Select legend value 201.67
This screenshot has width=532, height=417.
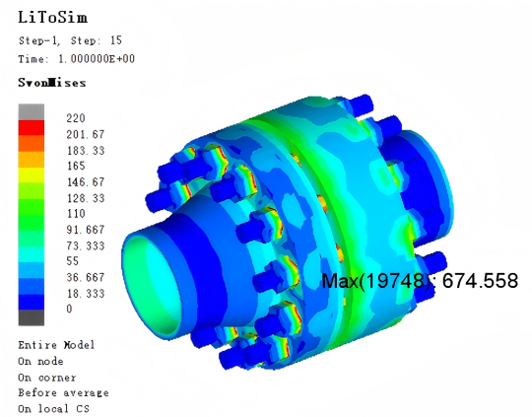[86, 134]
